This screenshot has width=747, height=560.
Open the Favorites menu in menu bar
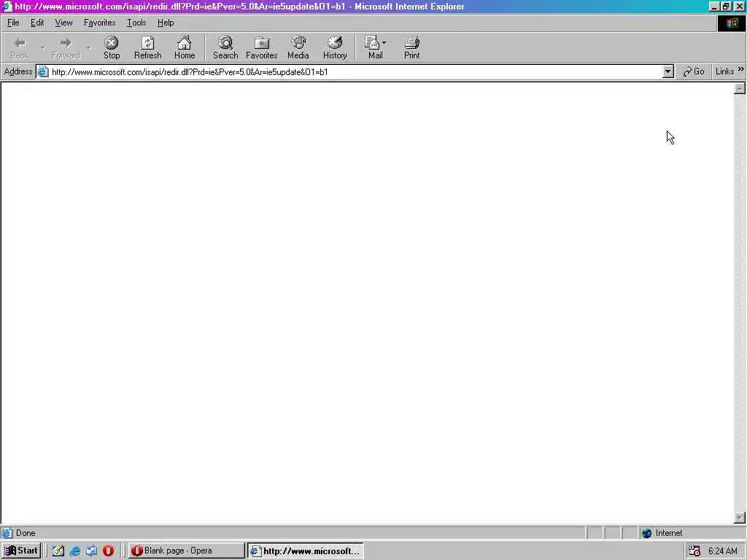[99, 23]
